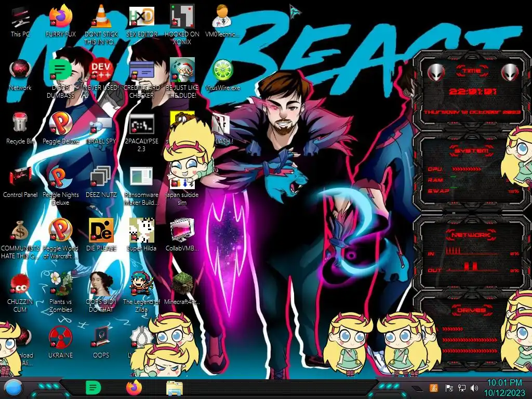This screenshot has width=532, height=399.
Task: Click the red 22:01:01 time widget display
Action: (x=473, y=91)
